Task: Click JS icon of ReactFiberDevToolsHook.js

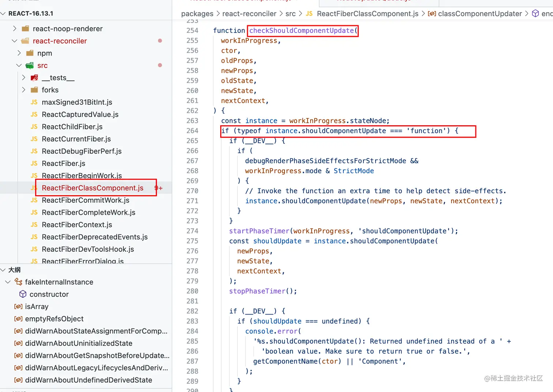Action: pos(34,249)
